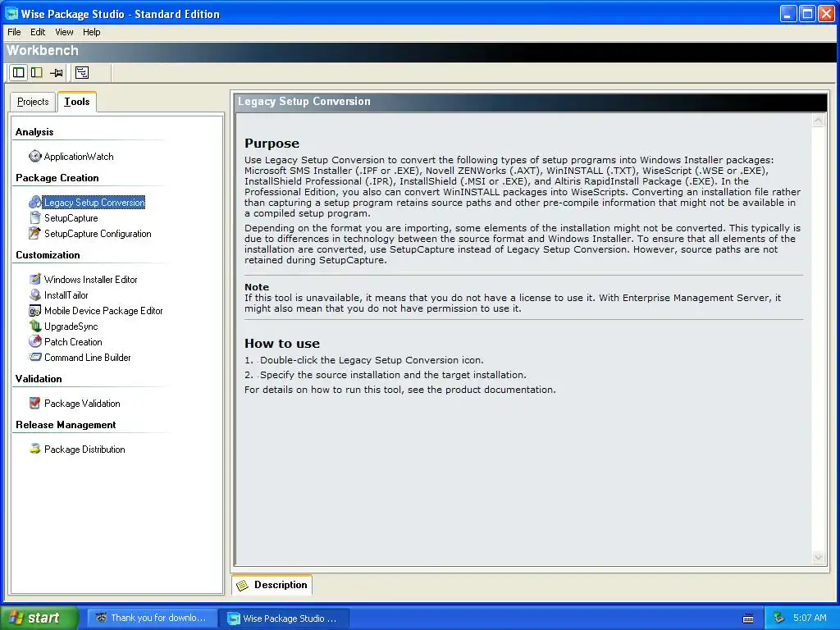The image size is (840, 630).
Task: Click the second pane layout toolbar icon
Action: [37, 72]
